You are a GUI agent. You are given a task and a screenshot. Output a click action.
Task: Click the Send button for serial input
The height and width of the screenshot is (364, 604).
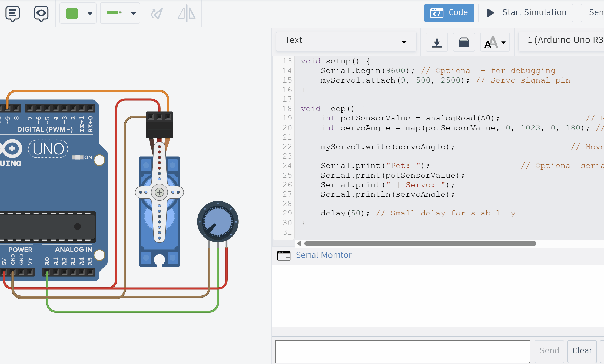click(549, 351)
